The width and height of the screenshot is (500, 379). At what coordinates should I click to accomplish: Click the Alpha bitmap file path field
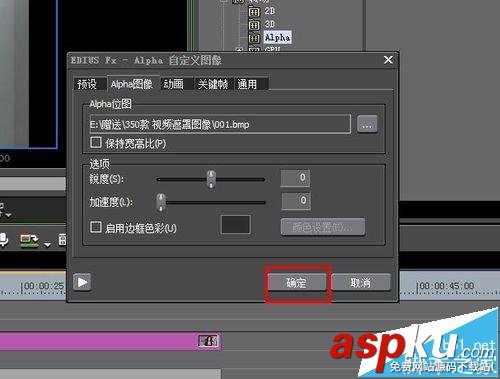(x=220, y=124)
